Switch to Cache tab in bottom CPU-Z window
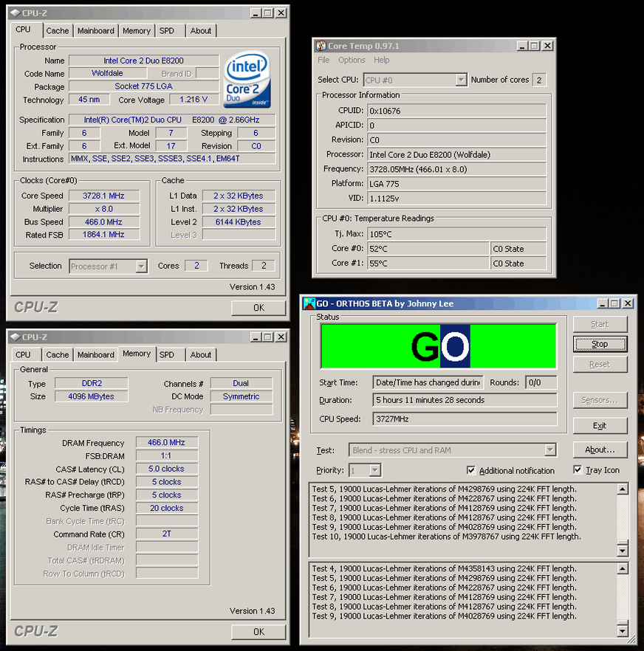The height and width of the screenshot is (651, 644). (58, 354)
